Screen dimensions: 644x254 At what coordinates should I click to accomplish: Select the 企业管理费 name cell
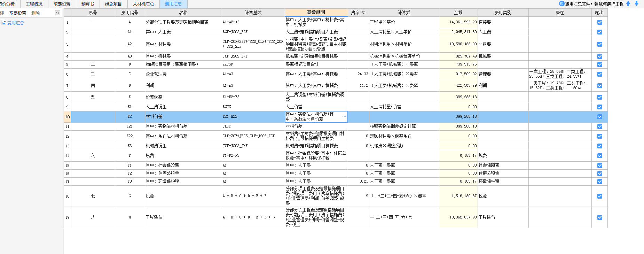[x=183, y=74]
